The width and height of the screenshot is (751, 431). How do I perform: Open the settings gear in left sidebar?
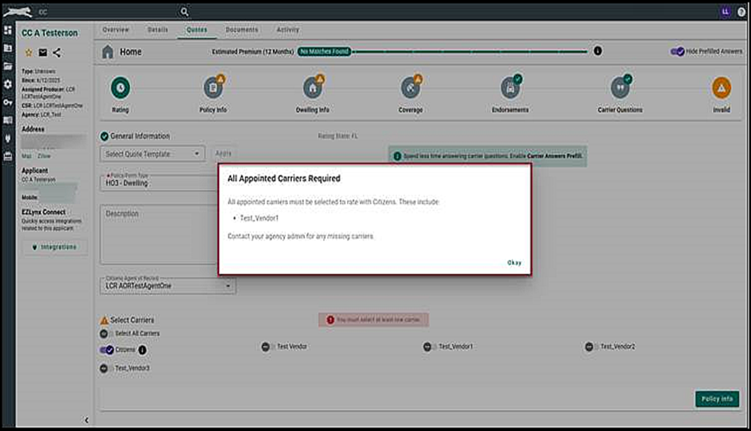pos(8,84)
